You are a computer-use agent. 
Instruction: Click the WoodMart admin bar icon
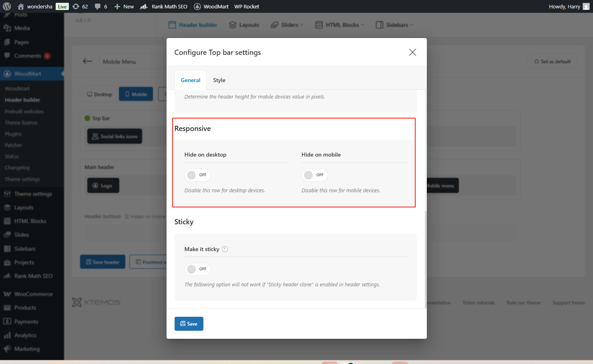(197, 6)
